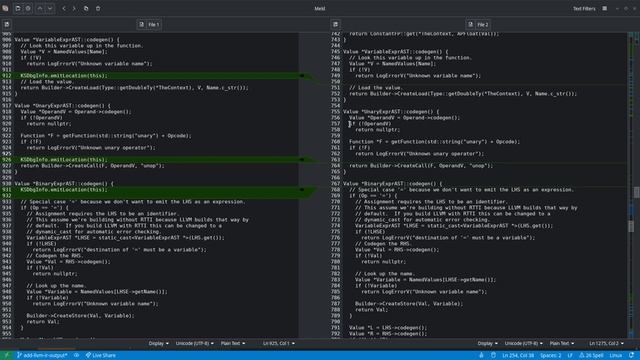Click the green remote indicator in status bar
The width and height of the screenshot is (640, 360).
pyautogui.click(x=6, y=355)
